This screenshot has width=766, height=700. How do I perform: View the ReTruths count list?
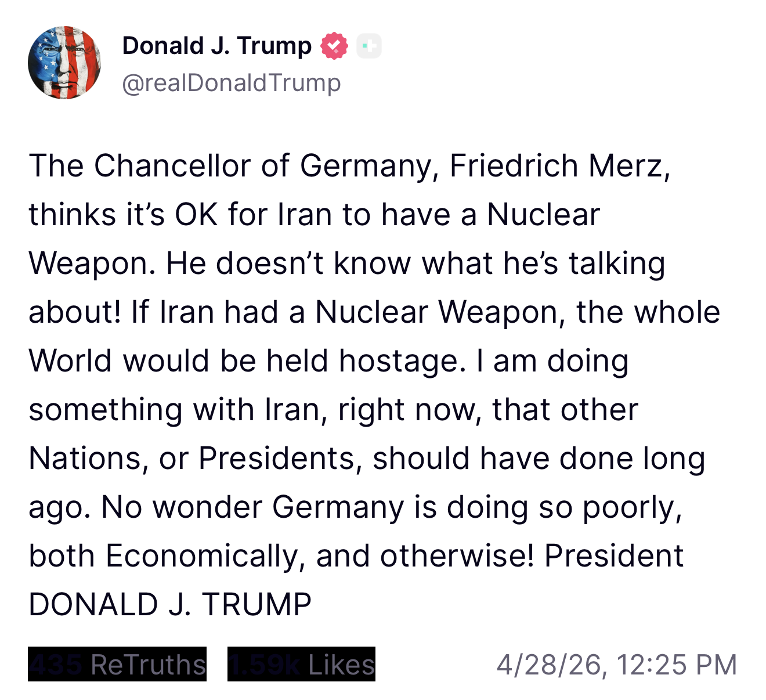pos(117,664)
